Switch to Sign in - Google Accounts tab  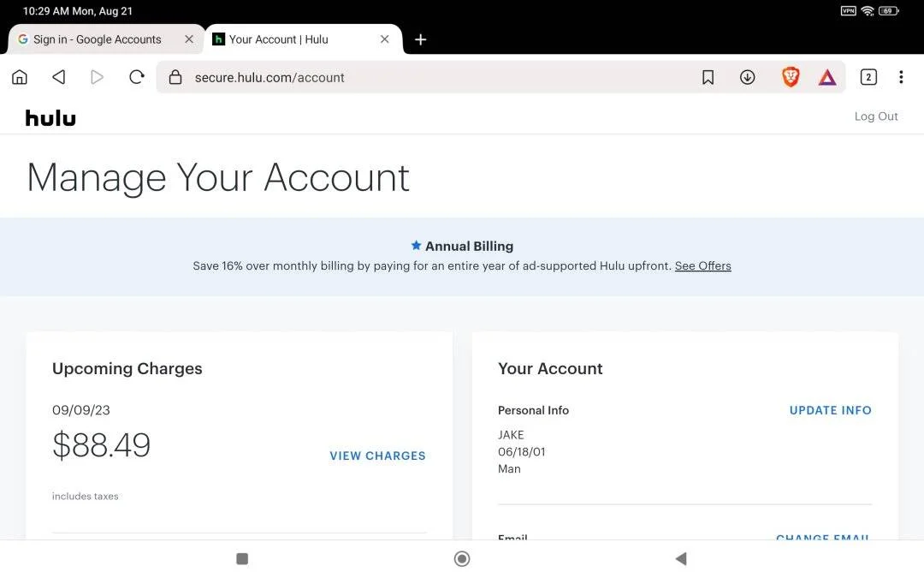point(98,39)
